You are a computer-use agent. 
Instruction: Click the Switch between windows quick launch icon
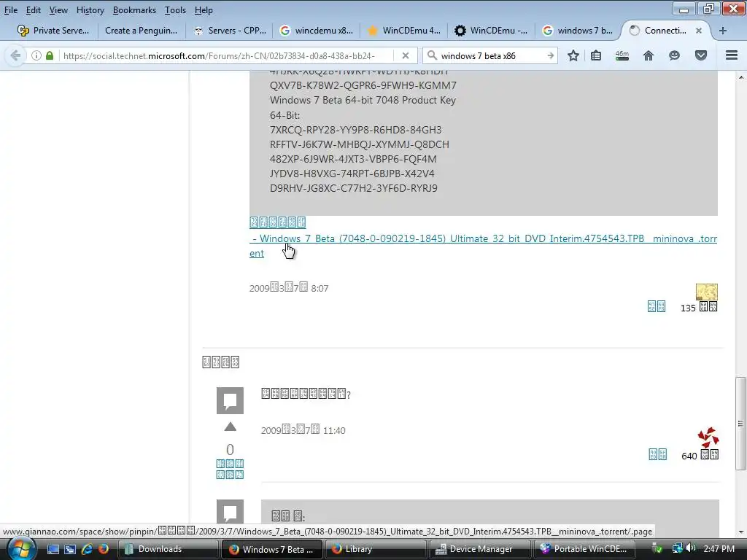(x=70, y=549)
